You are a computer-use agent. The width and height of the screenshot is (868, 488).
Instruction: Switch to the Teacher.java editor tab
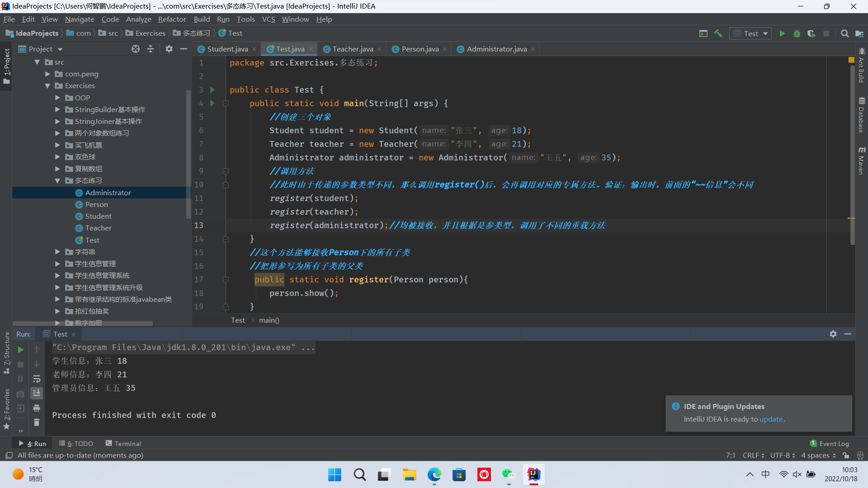coord(353,49)
